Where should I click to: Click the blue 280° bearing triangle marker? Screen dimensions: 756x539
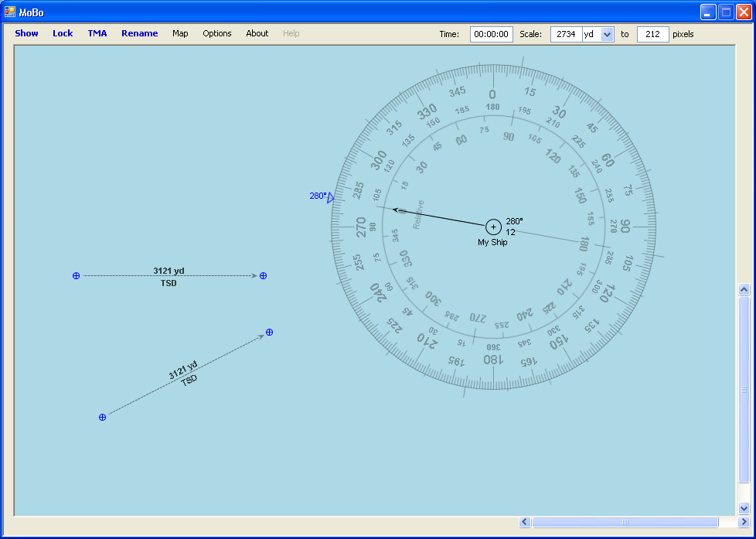tap(330, 198)
